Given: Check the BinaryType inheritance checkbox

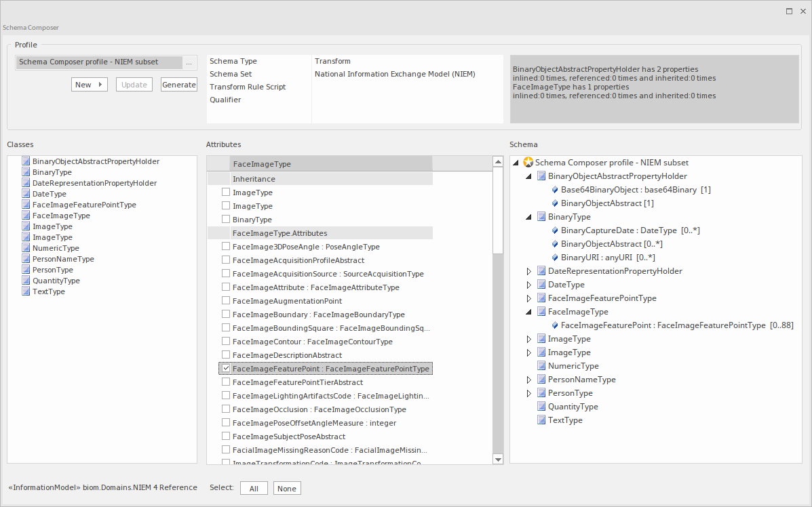Looking at the screenshot, I should pyautogui.click(x=226, y=220).
